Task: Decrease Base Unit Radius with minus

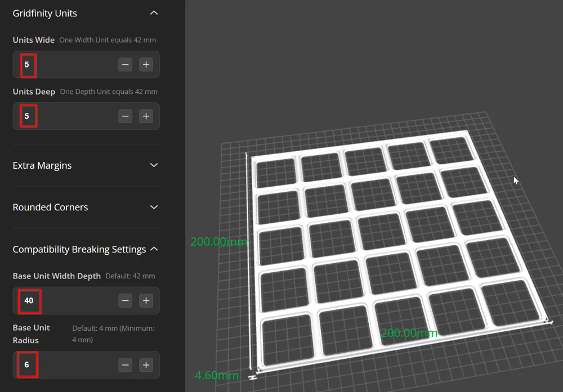Action: pyautogui.click(x=125, y=364)
